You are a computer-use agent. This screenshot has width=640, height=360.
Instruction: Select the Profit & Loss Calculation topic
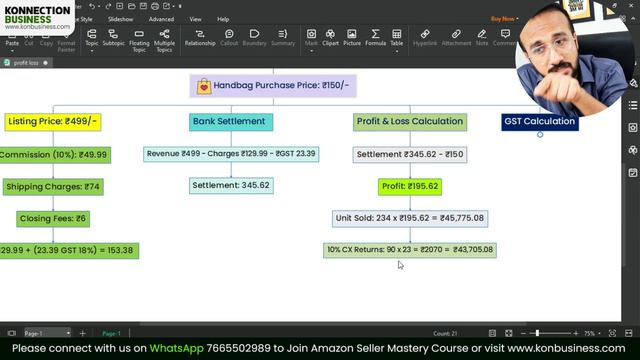click(x=410, y=122)
